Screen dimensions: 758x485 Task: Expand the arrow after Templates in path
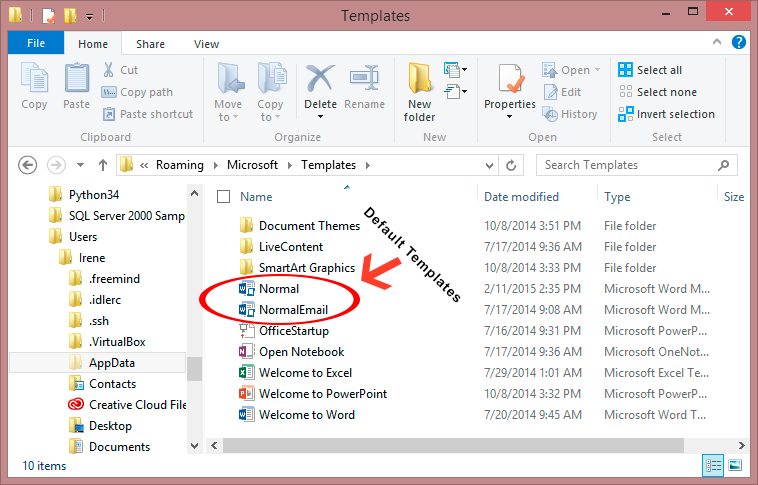pos(368,165)
